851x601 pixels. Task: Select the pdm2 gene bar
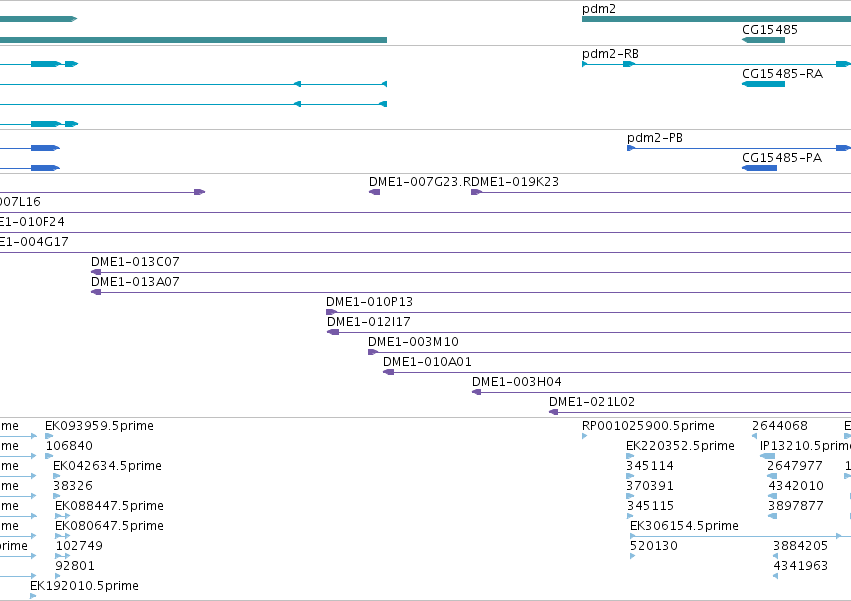716,19
